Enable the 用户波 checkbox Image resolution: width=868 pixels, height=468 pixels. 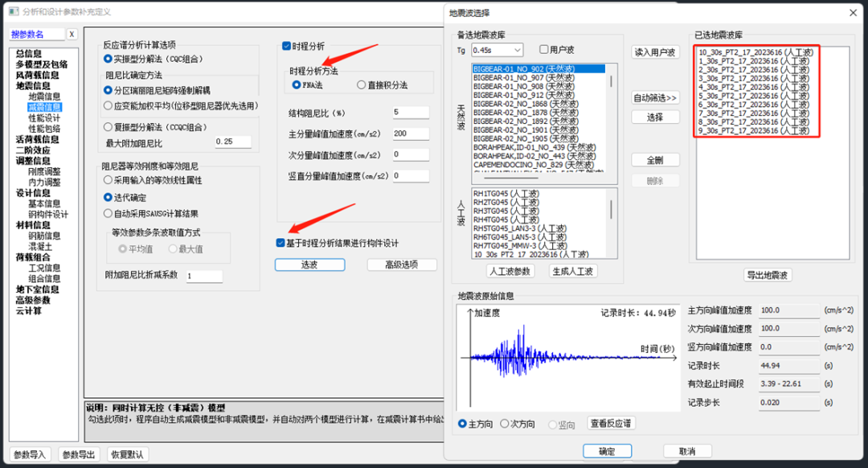click(x=544, y=50)
